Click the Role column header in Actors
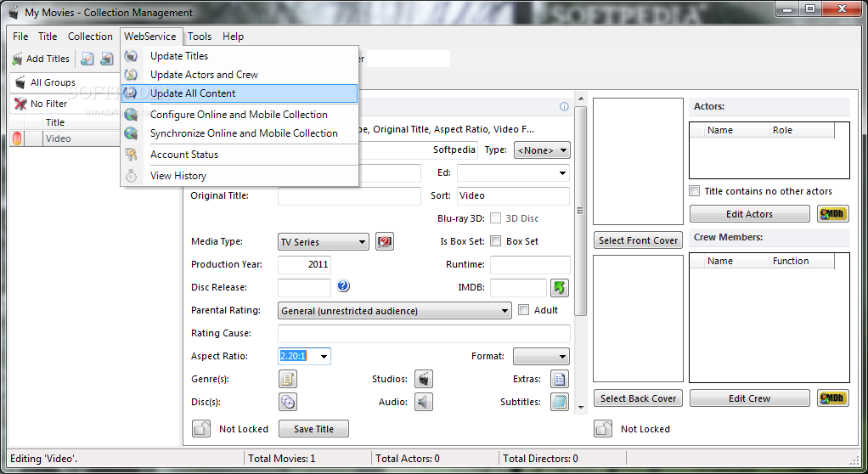Image resolution: width=868 pixels, height=474 pixels. (x=802, y=130)
